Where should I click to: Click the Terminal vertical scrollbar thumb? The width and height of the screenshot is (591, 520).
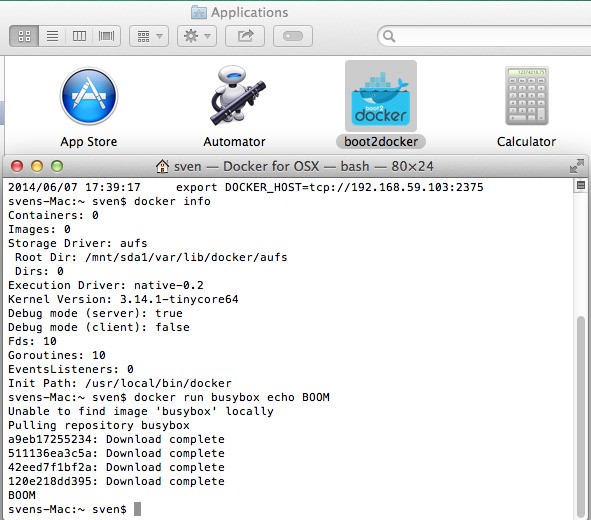click(581, 416)
